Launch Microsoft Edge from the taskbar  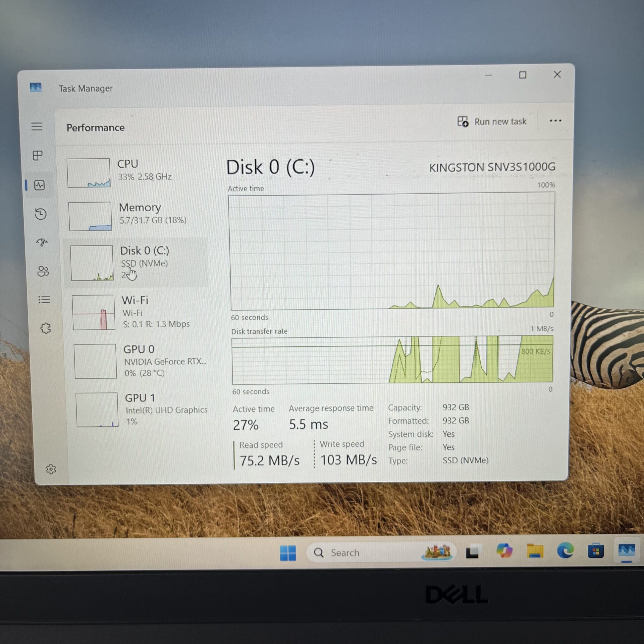click(x=565, y=551)
